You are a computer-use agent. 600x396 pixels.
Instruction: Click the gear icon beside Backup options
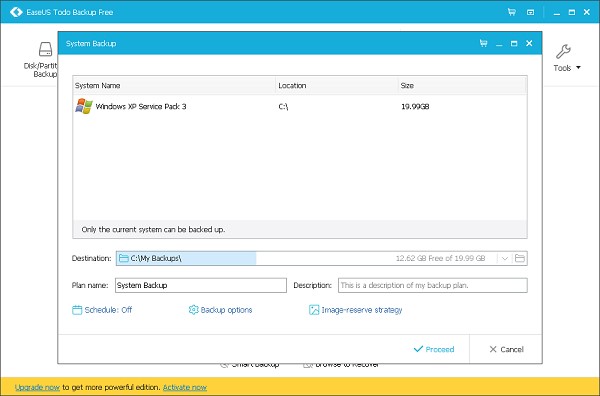pos(194,310)
